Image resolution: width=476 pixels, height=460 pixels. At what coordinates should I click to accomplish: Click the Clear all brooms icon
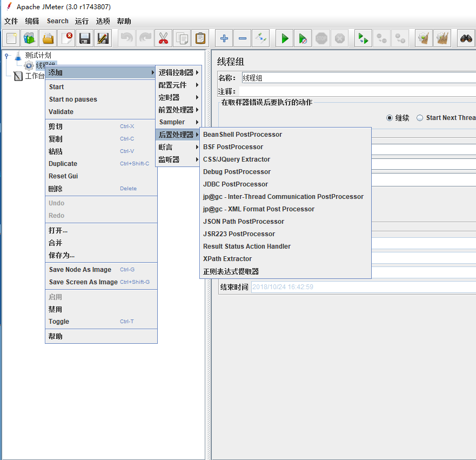tap(442, 38)
